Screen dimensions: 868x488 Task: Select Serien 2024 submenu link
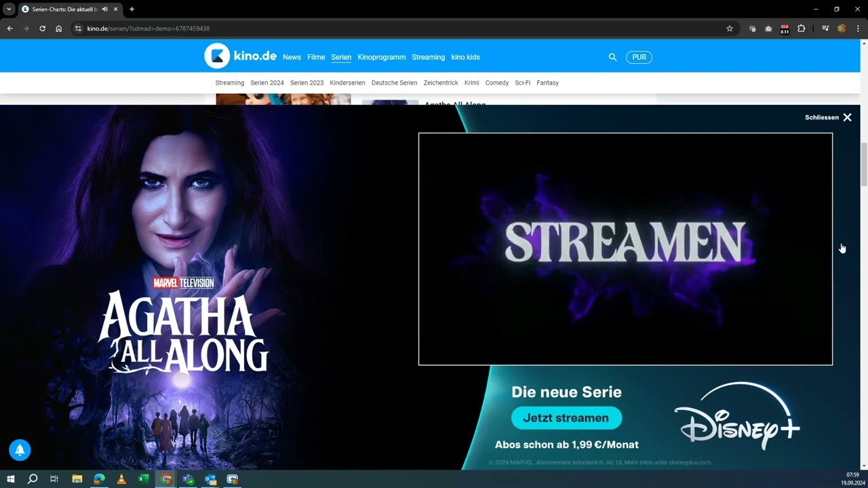[x=267, y=83]
